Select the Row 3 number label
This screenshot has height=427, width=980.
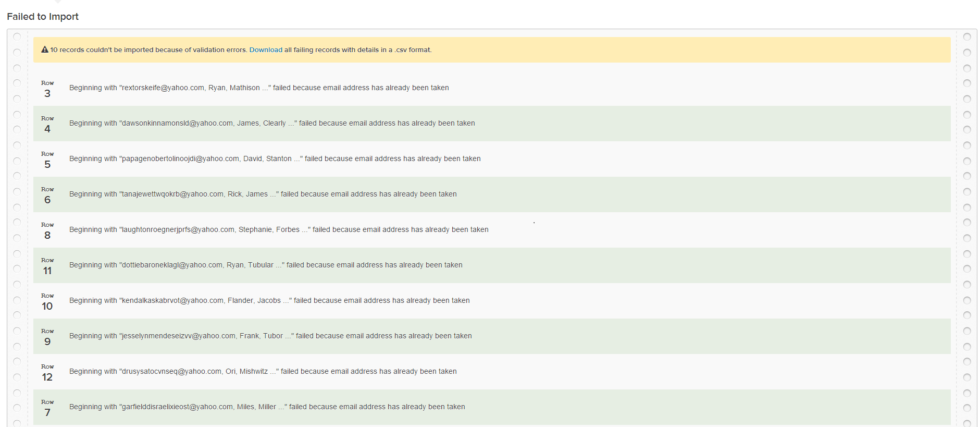click(47, 90)
